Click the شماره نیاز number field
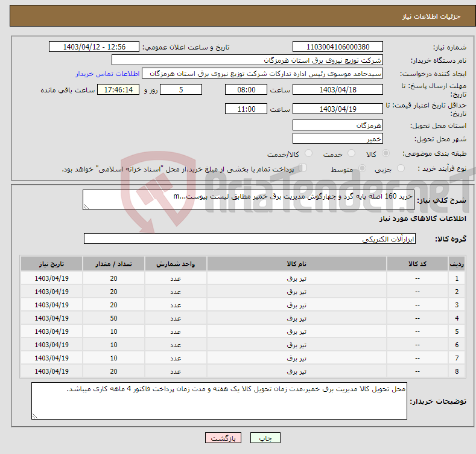 [x=338, y=47]
